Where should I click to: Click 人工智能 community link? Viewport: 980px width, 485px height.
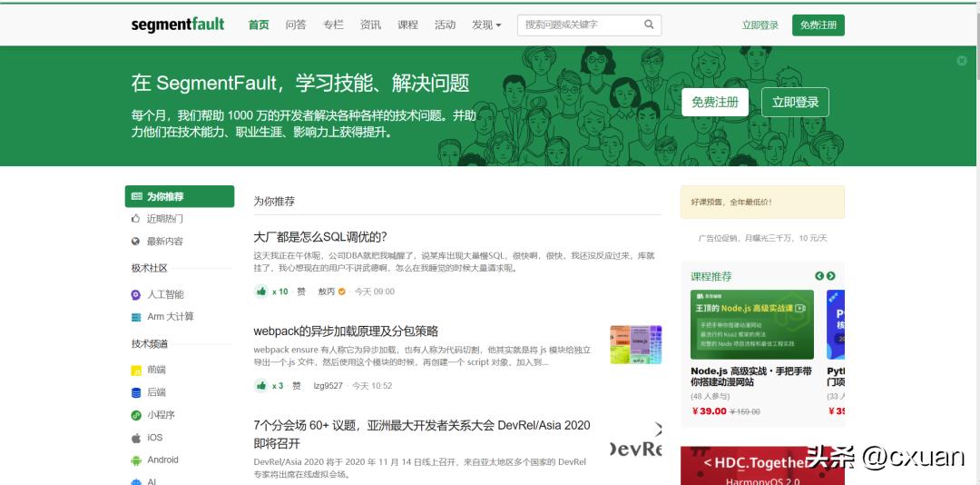(x=166, y=295)
